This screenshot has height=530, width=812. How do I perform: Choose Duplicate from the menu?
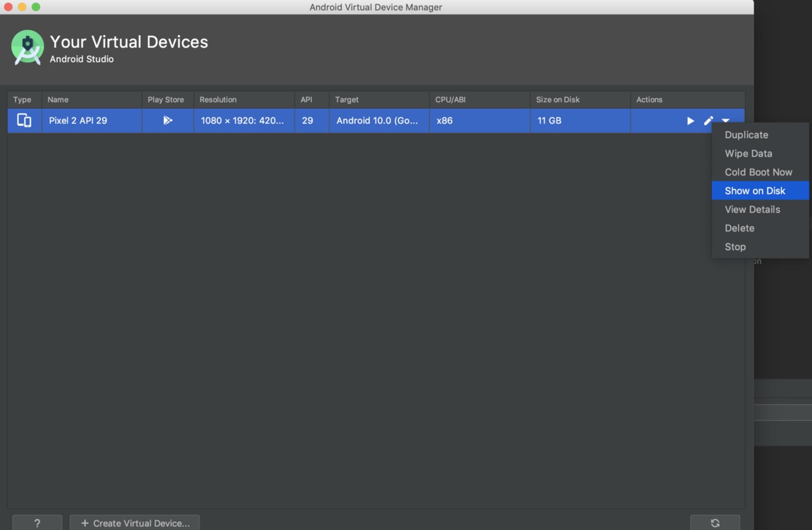pos(760,135)
